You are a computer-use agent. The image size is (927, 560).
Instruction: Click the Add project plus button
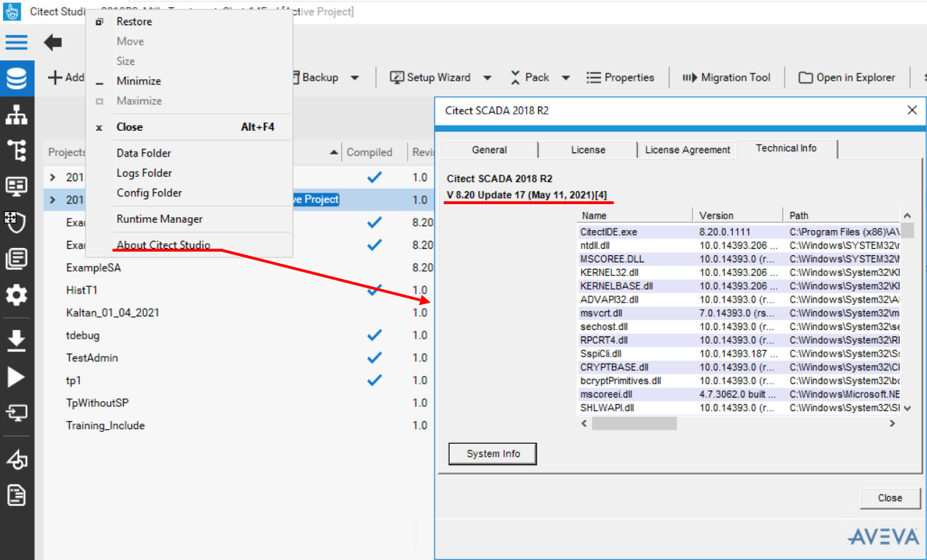[x=66, y=78]
